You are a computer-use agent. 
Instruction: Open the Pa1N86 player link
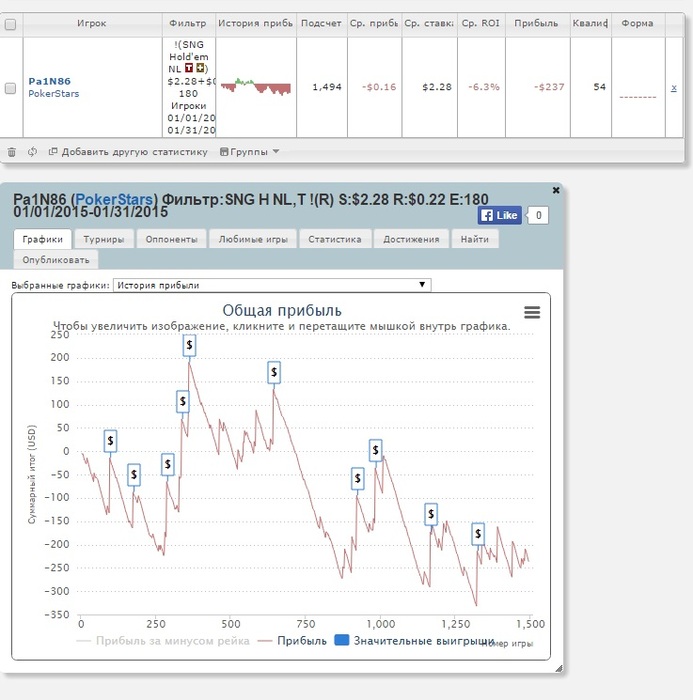pos(49,81)
